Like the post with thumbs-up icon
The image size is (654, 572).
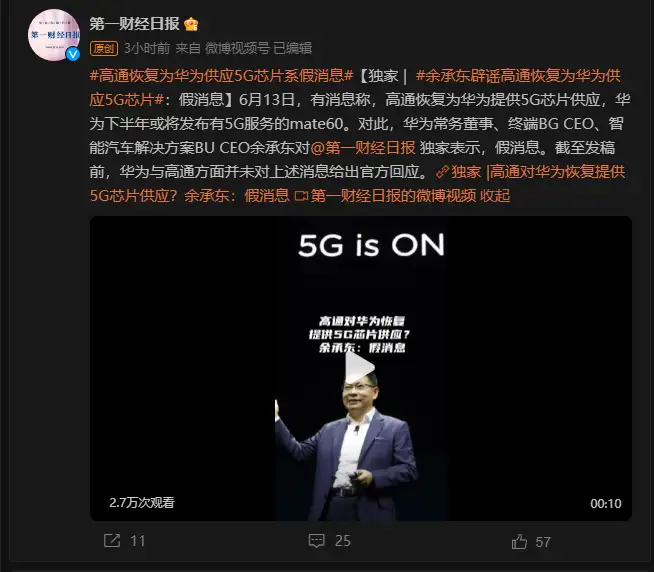coord(519,542)
